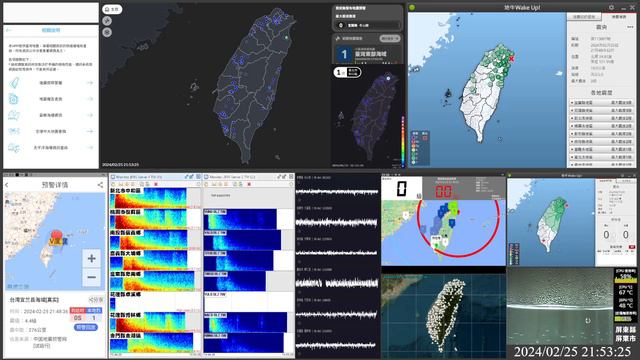The width and height of the screenshot is (640, 360).
Task: Click the 主頁 home button on dark map
Action: coord(112,9)
